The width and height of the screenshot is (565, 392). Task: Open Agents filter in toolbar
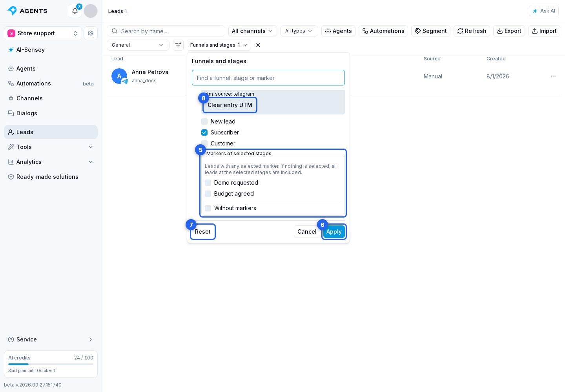[338, 31]
